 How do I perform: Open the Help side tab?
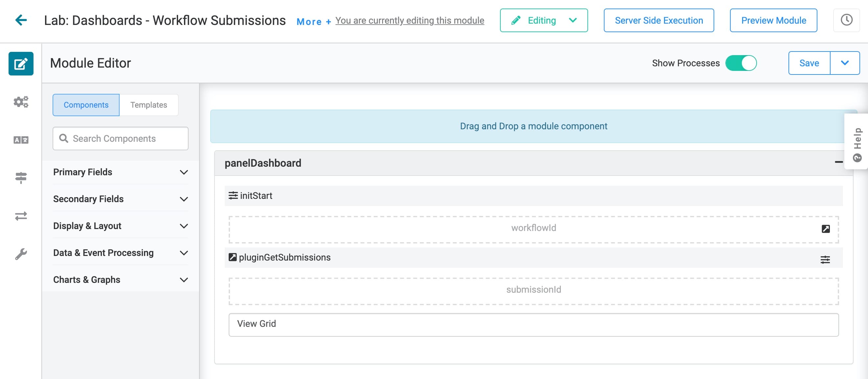coord(857,142)
